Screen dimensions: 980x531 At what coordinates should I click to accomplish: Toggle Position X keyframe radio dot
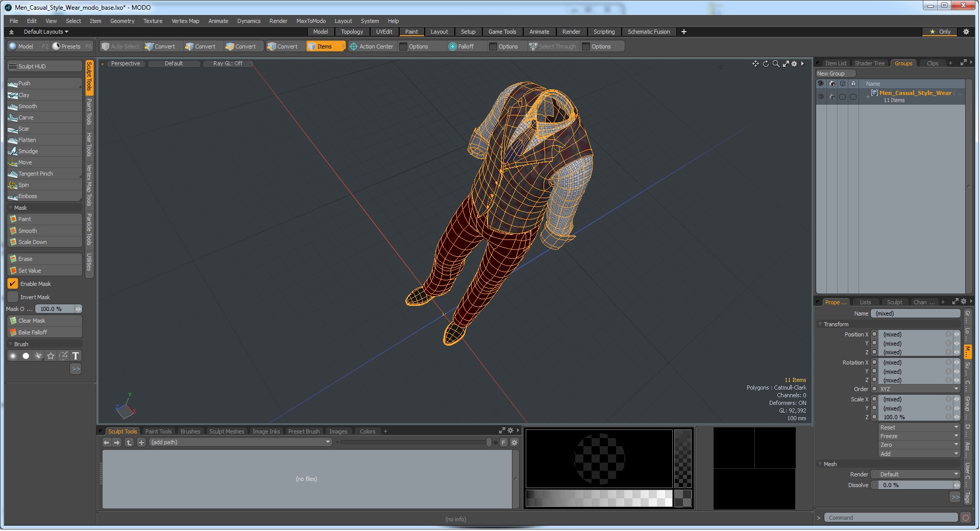pos(874,334)
